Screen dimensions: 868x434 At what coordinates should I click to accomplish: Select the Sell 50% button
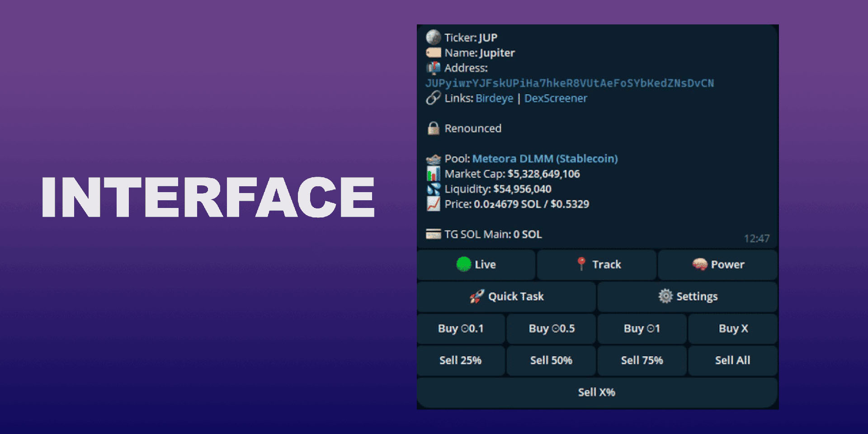click(551, 360)
